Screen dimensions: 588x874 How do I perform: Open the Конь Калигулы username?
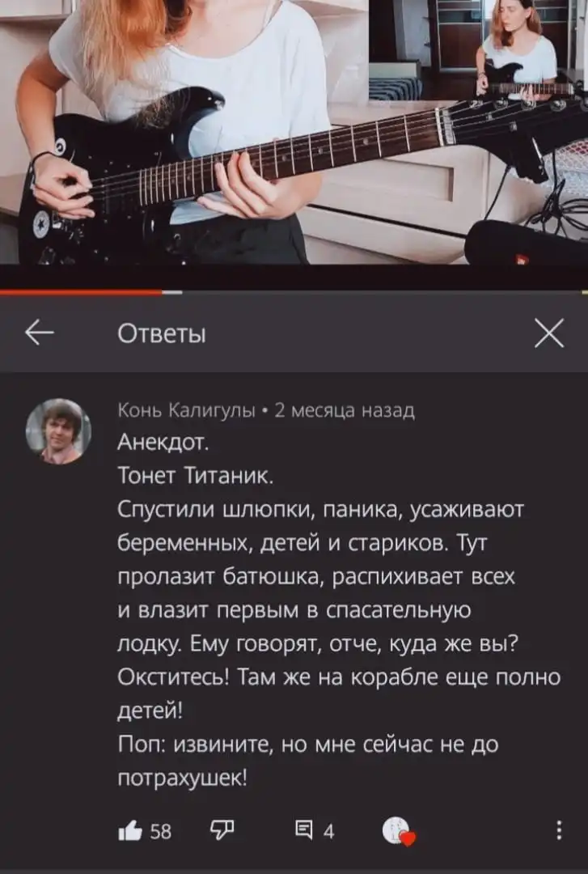pos(186,411)
